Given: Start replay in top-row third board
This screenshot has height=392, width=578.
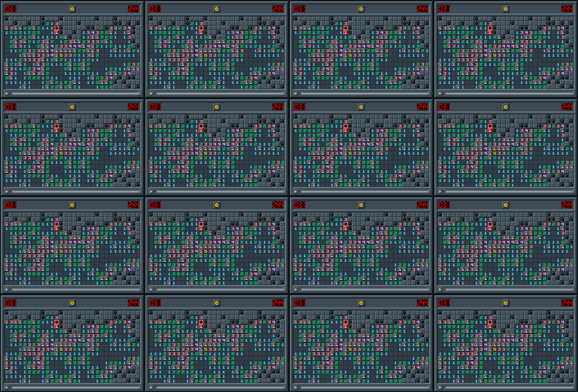Looking at the screenshot, I should point(296,93).
